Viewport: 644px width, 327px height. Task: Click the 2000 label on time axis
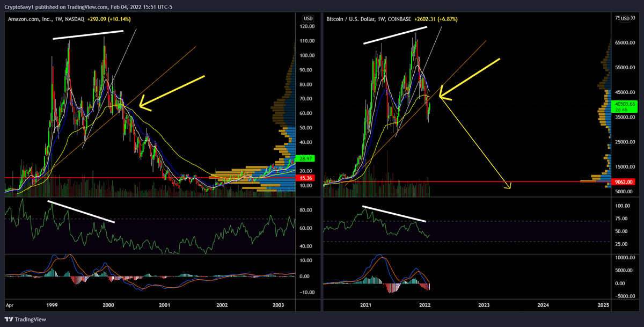click(108, 305)
